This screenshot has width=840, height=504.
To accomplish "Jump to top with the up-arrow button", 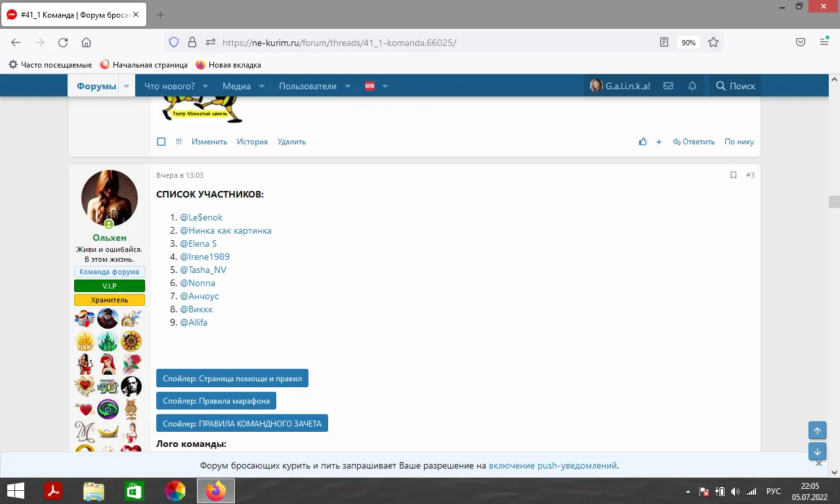I will [x=817, y=430].
